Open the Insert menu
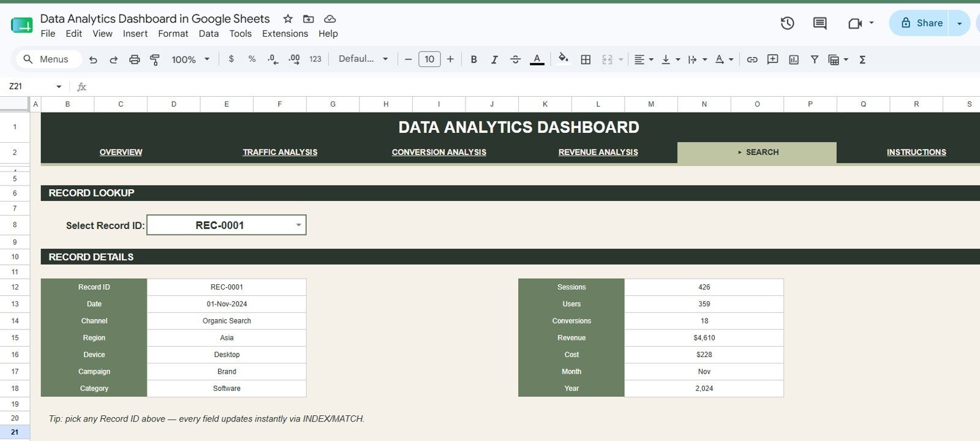The width and height of the screenshot is (980, 441). point(135,34)
